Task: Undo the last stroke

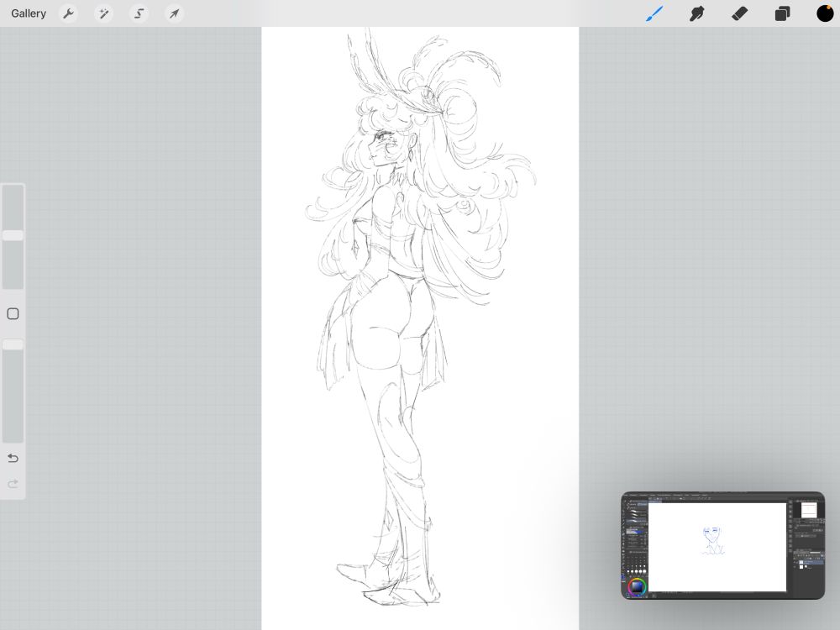Action: click(x=13, y=458)
